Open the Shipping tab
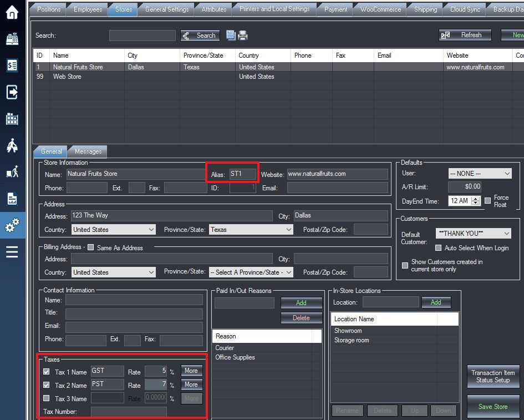 pyautogui.click(x=425, y=9)
